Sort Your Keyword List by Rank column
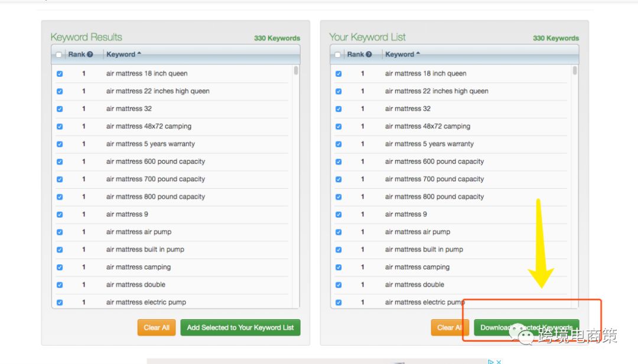638x364 pixels. 355,54
